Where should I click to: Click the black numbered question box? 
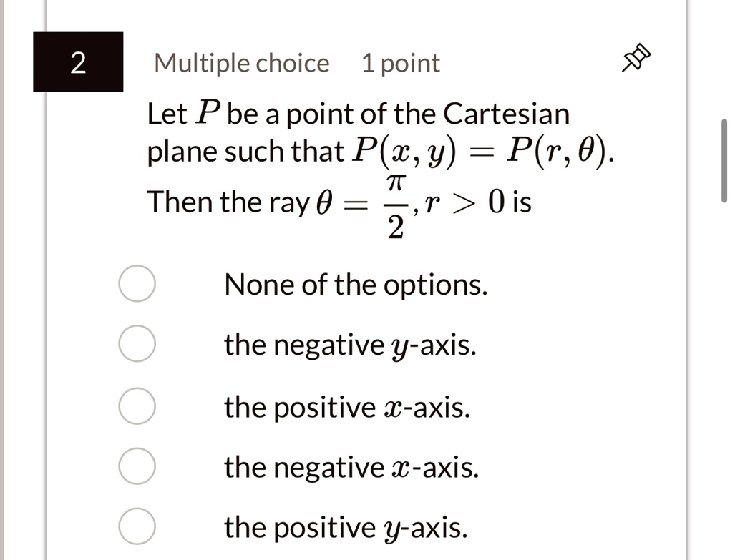pyautogui.click(x=78, y=62)
